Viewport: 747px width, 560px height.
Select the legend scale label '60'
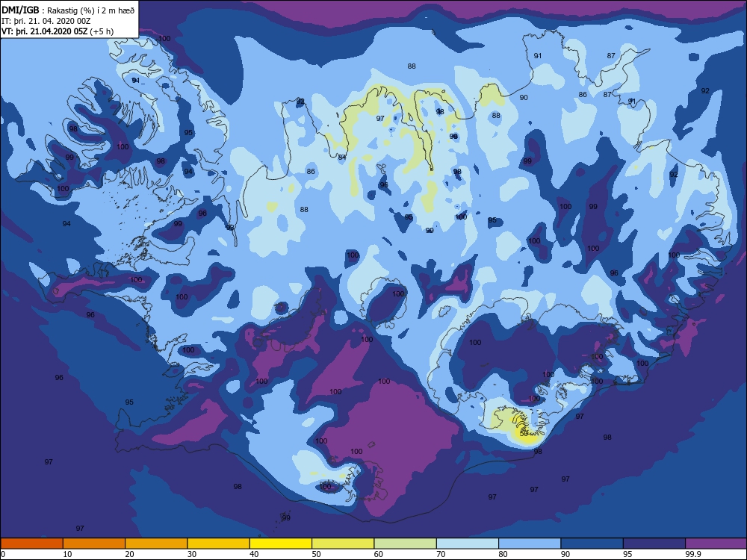[379, 554]
